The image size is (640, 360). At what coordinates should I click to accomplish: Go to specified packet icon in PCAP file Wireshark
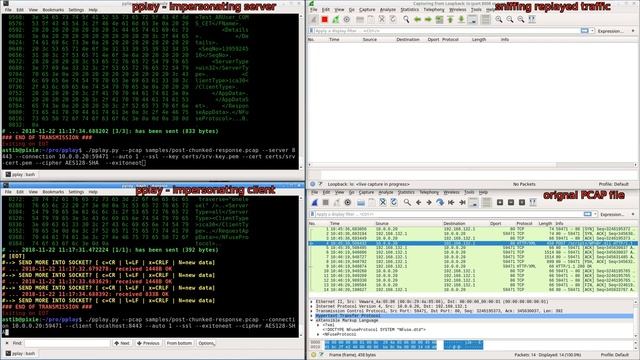440,202
